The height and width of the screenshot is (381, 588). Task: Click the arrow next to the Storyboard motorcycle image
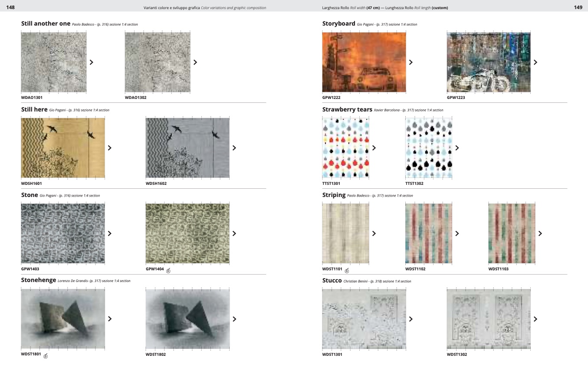535,62
